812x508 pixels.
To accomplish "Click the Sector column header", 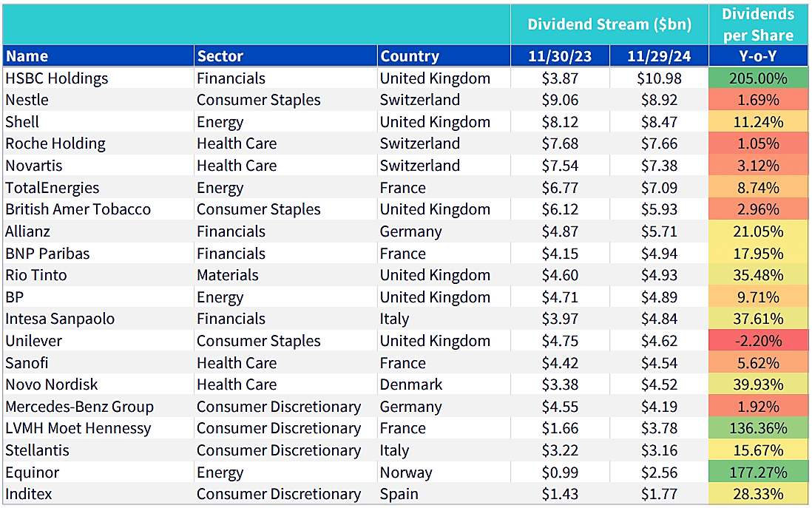I will [220, 56].
